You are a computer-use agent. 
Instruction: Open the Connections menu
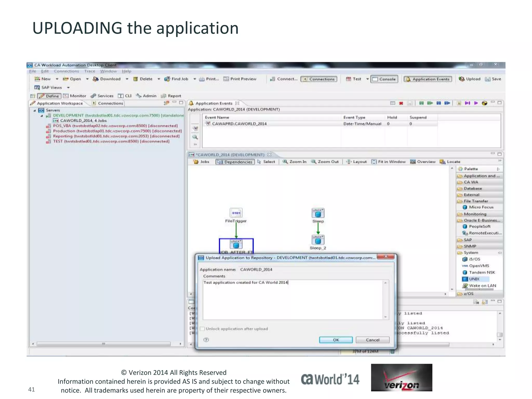point(66,71)
